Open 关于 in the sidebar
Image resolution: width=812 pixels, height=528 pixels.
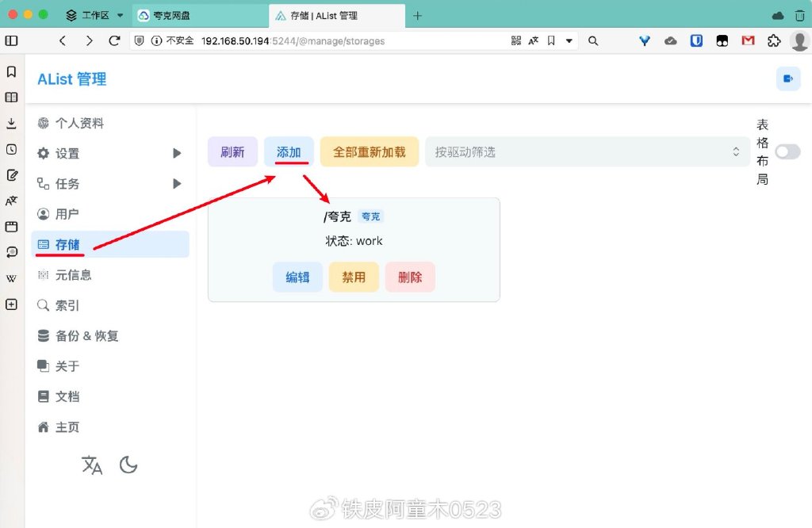[x=109, y=366]
